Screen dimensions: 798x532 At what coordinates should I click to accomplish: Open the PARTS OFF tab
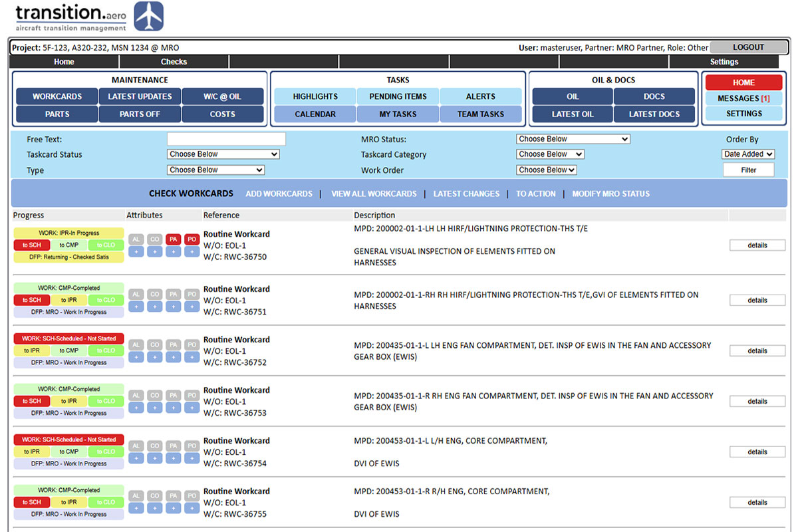click(140, 114)
